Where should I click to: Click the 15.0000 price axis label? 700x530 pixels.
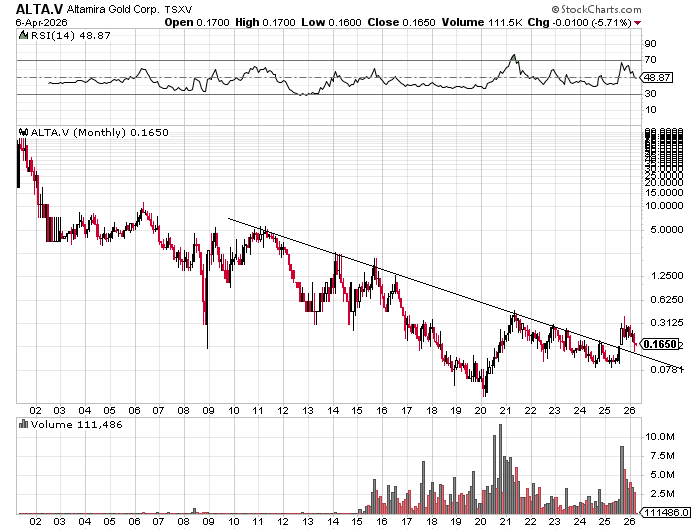point(663,192)
